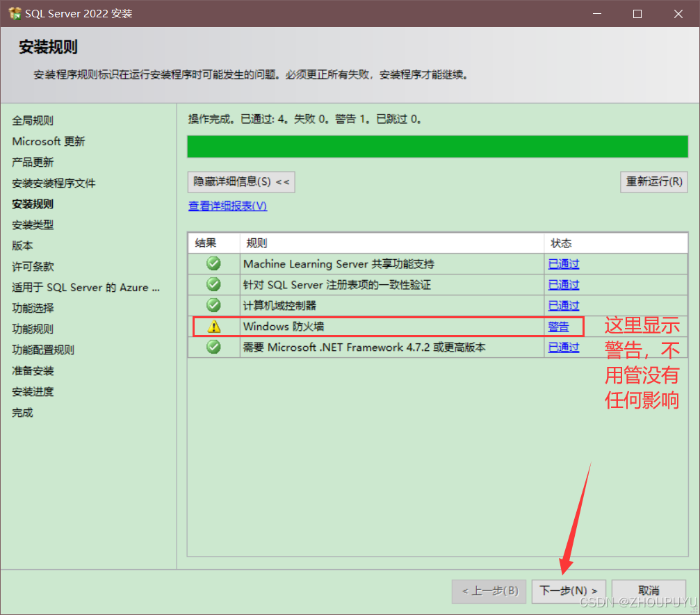Select 许可条款 step in sidebar
Viewport: 700px width, 615px height.
(33, 266)
